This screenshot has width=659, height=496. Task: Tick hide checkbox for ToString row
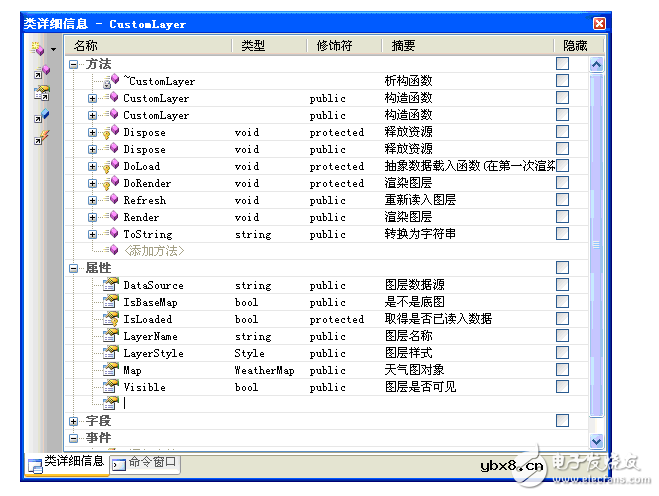coord(562,233)
